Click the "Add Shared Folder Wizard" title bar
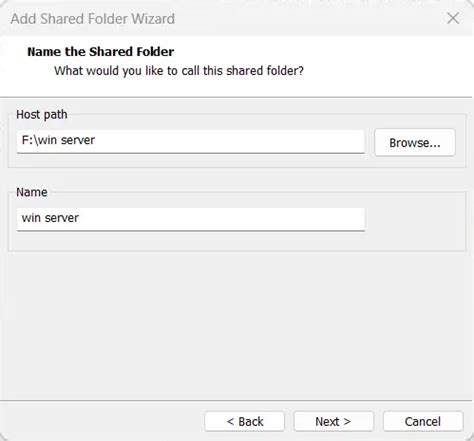 tap(93, 19)
